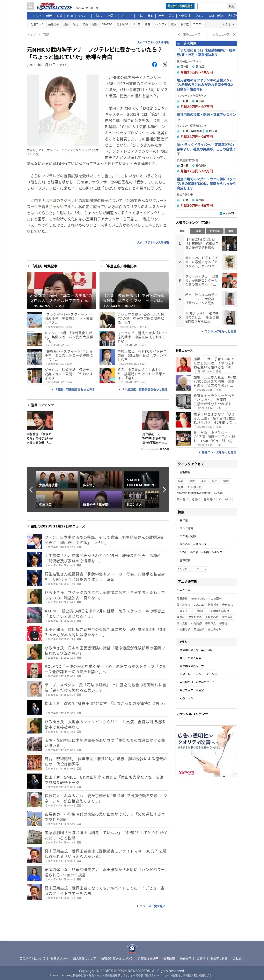
Task: Expand the その他 dropdown
Action: coord(228,24)
